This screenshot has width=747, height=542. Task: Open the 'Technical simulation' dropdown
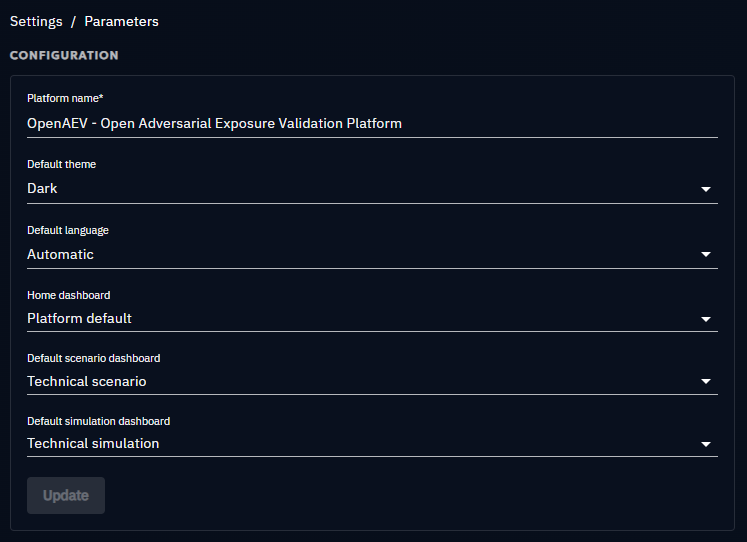coord(372,444)
